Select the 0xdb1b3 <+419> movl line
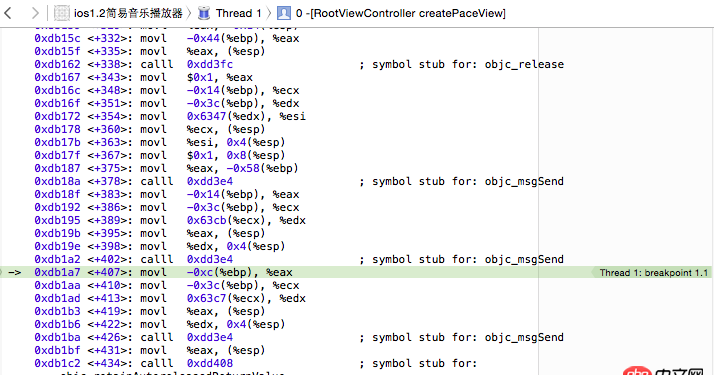 [150, 311]
